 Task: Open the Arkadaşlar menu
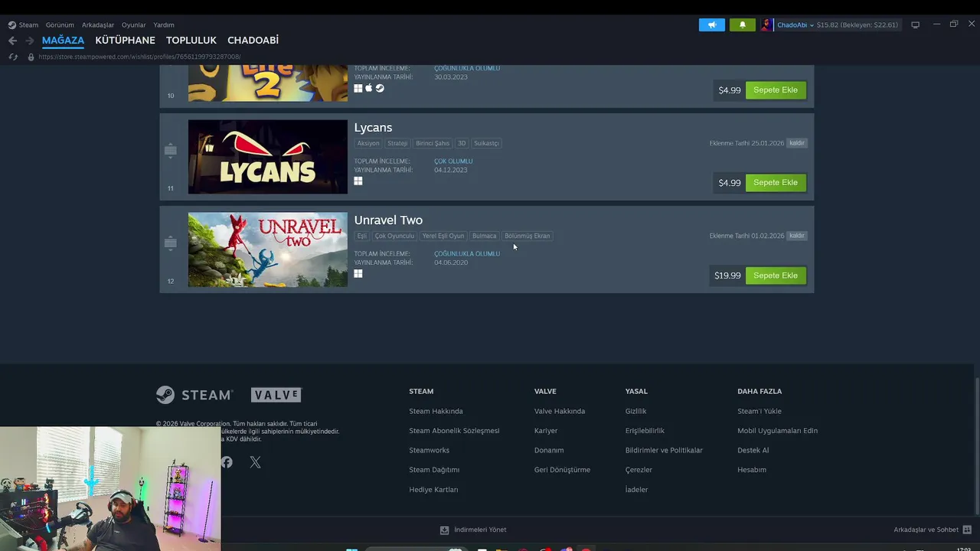pos(98,24)
